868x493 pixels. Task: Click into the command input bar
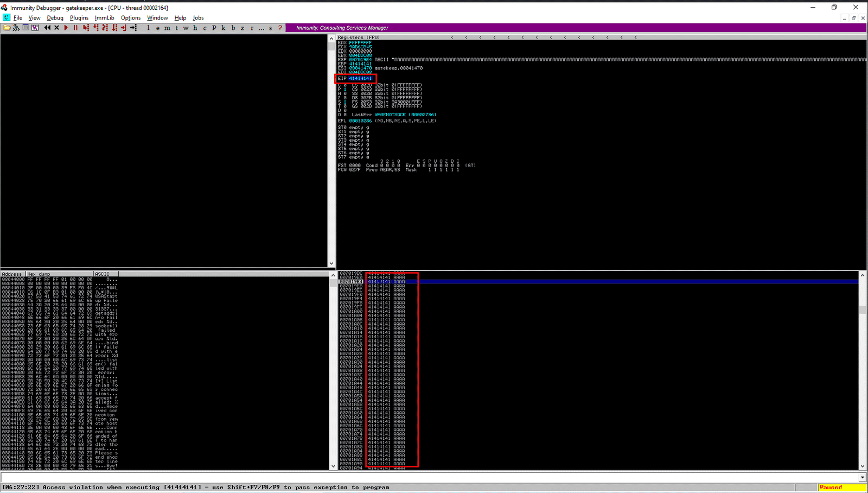click(x=430, y=478)
